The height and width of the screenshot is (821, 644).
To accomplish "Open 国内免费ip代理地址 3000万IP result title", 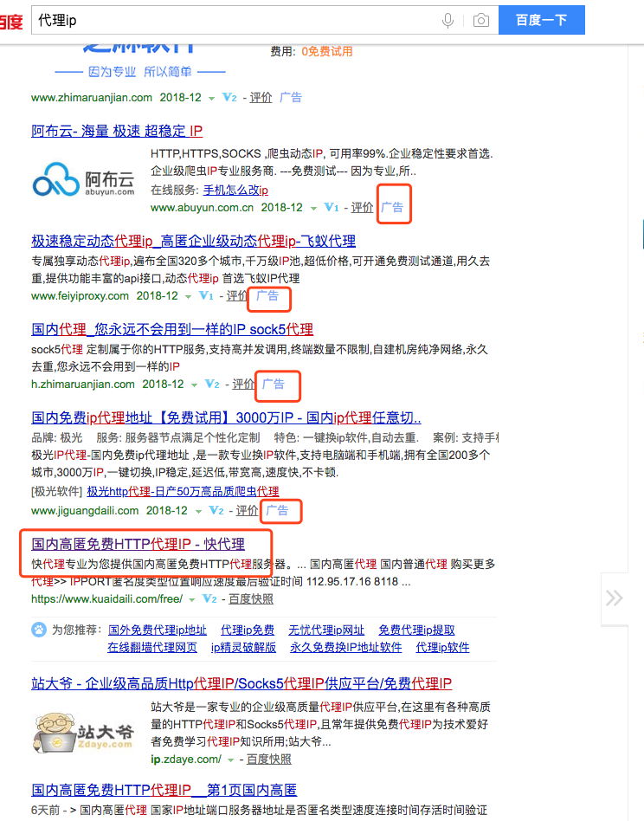I will [x=226, y=417].
